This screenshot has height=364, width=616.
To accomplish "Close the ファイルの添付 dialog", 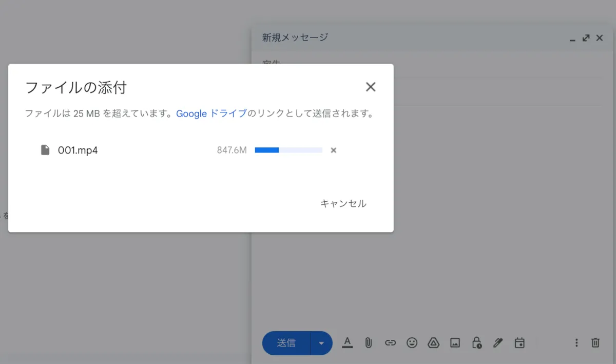I will tap(371, 87).
